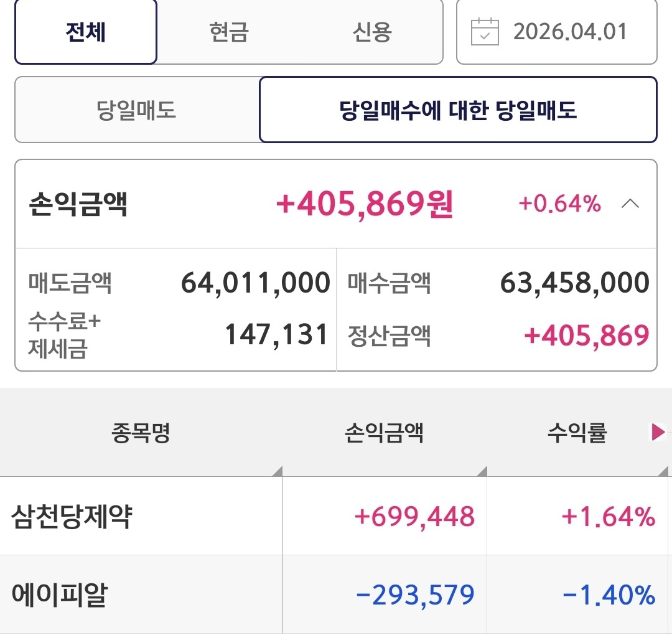Image resolution: width=672 pixels, height=635 pixels.
Task: Open the 에이피알 stock row
Action: [x=60, y=595]
